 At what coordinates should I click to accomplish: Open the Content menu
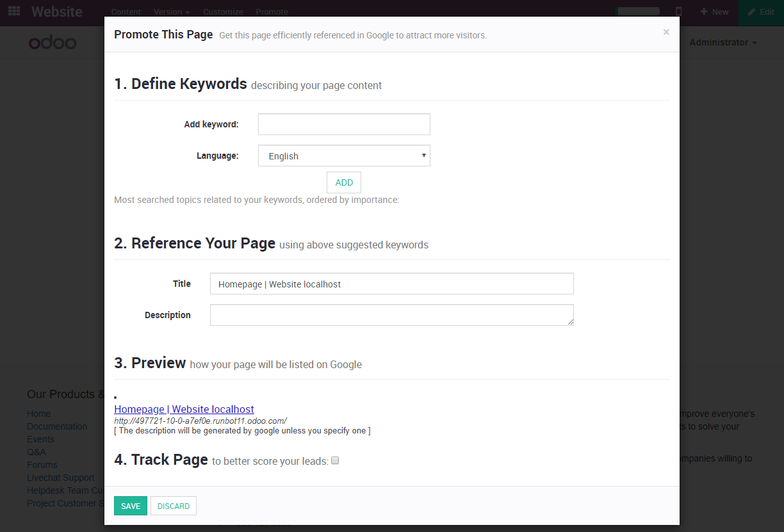126,12
